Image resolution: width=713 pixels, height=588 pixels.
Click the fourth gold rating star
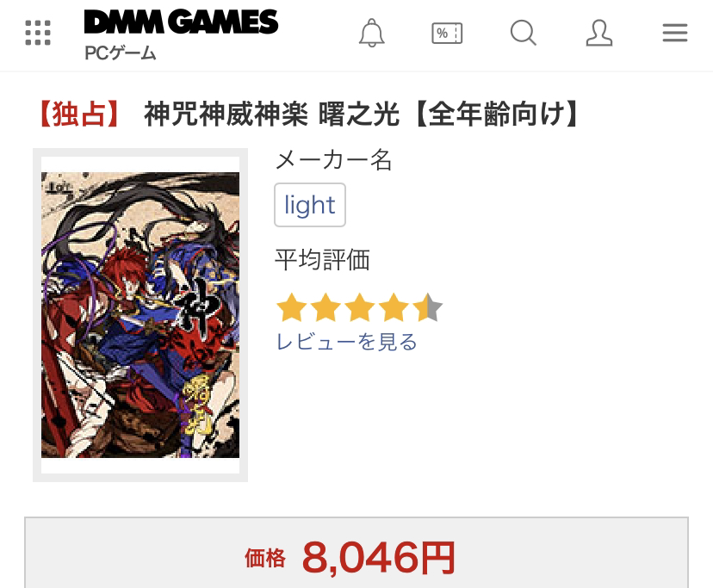pos(394,308)
